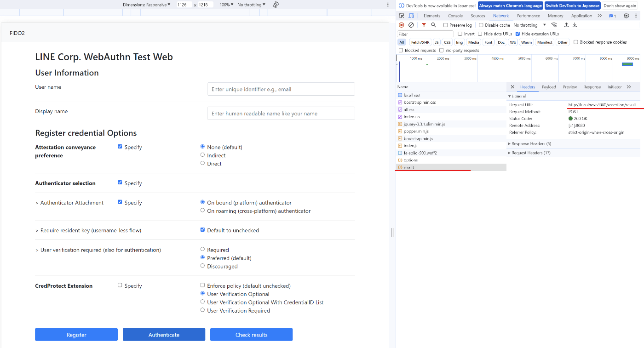Screen dimensions: 644x348
Task: Check the 3rd-party requests checkbox
Action: [x=442, y=50]
